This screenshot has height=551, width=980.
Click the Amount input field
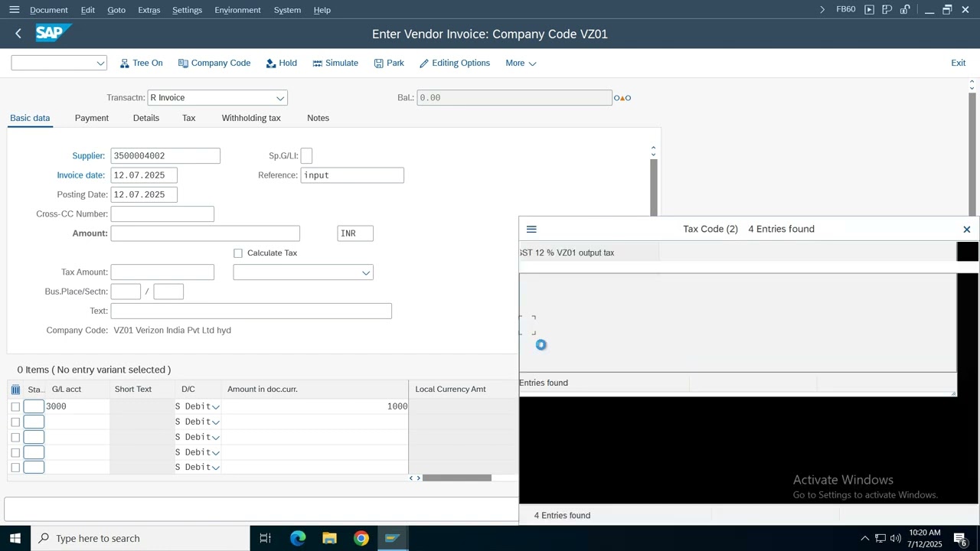point(205,233)
